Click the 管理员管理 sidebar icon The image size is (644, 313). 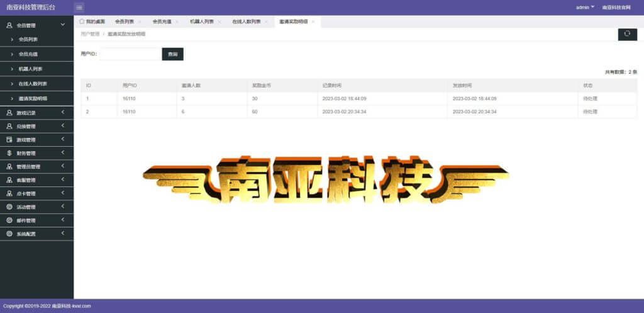click(x=9, y=167)
